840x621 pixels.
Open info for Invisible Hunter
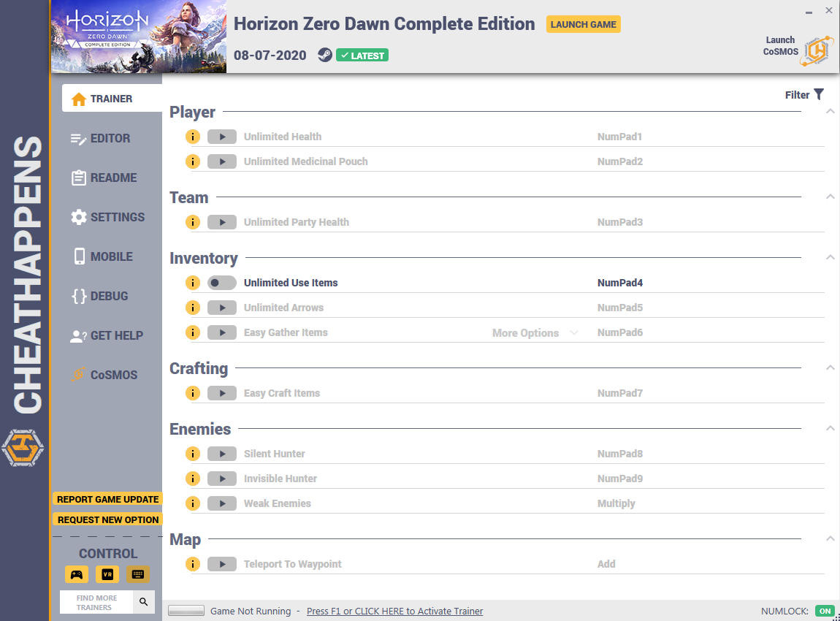click(x=192, y=479)
